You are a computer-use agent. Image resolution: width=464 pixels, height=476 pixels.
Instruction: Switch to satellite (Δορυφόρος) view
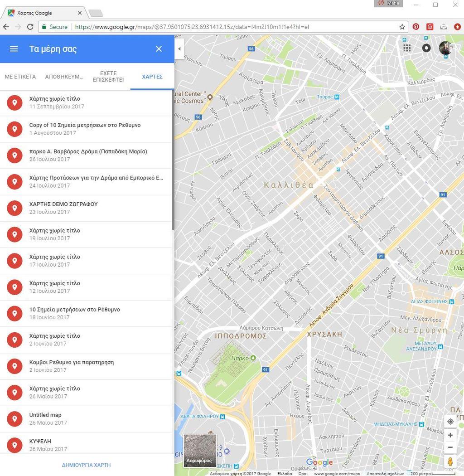point(200,451)
